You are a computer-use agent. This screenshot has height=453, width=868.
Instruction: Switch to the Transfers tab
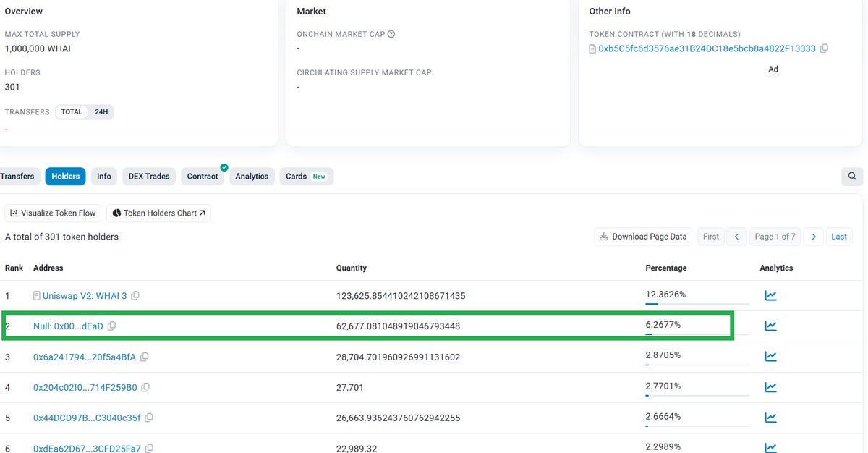tap(18, 177)
